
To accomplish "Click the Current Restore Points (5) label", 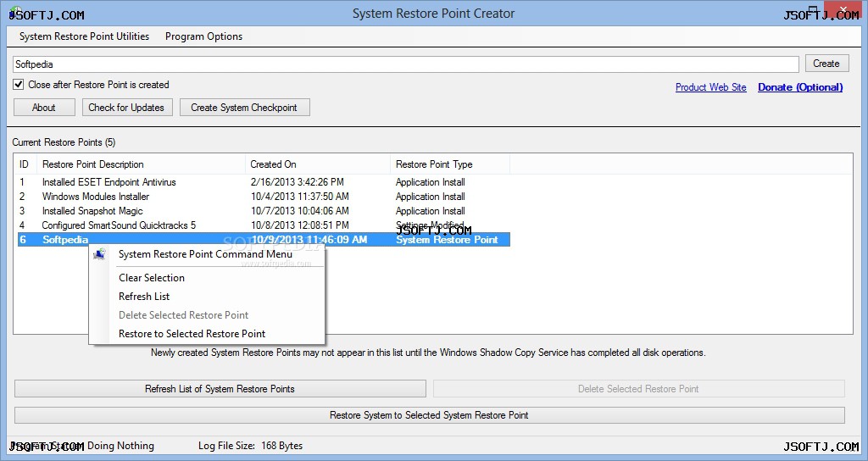I will [x=64, y=142].
